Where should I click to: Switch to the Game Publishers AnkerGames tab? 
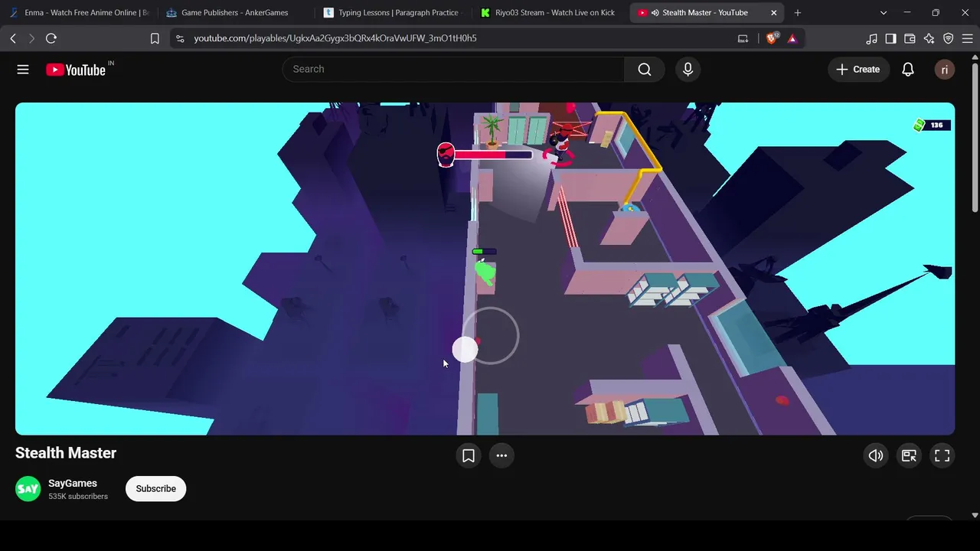tap(237, 13)
